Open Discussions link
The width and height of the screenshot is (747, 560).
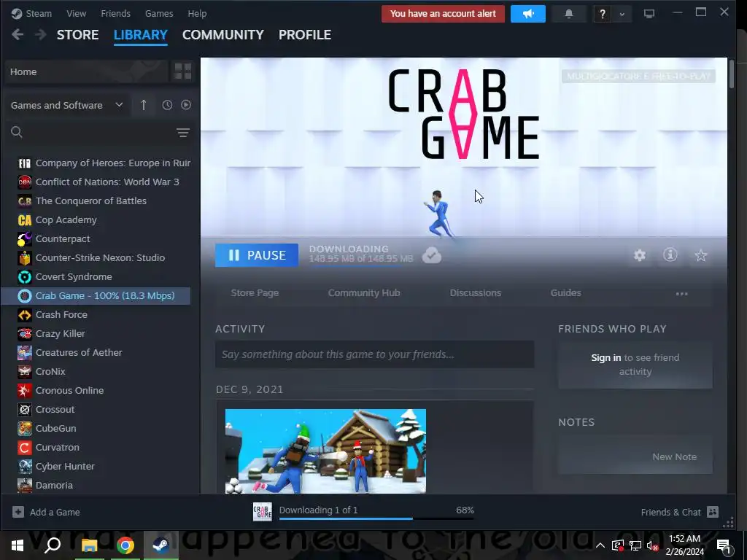click(x=476, y=293)
